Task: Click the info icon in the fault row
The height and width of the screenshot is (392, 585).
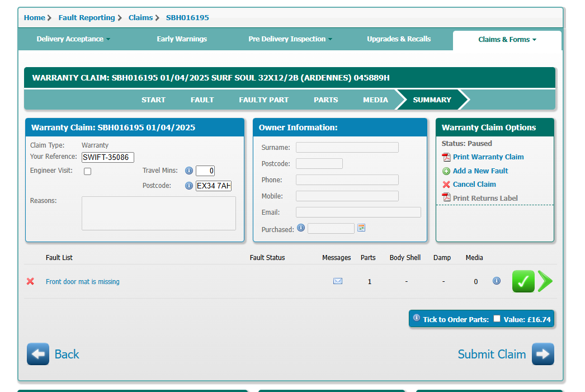Action: click(496, 281)
